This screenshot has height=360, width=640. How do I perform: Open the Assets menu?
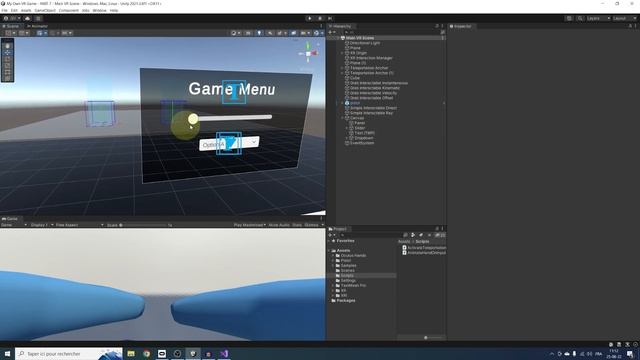pos(26,10)
